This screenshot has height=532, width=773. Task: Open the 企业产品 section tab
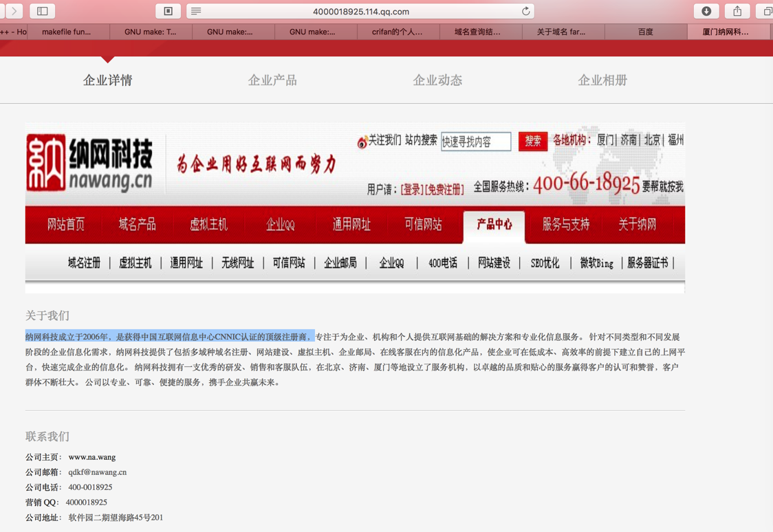point(272,80)
